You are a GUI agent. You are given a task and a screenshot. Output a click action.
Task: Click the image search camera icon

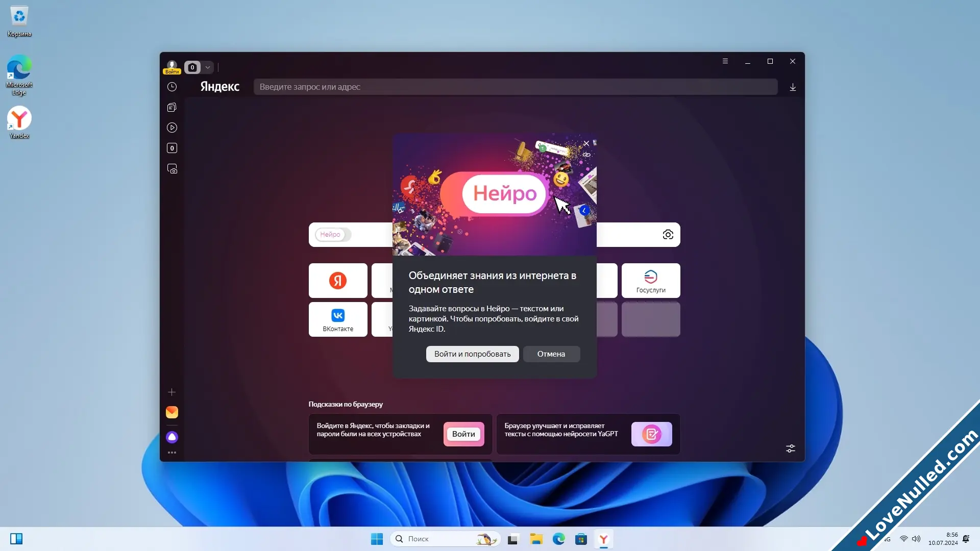pyautogui.click(x=668, y=235)
